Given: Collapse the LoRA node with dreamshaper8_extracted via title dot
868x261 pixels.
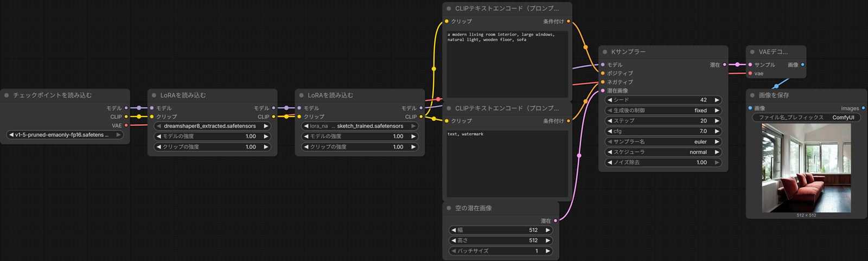Looking at the screenshot, I should click(154, 96).
